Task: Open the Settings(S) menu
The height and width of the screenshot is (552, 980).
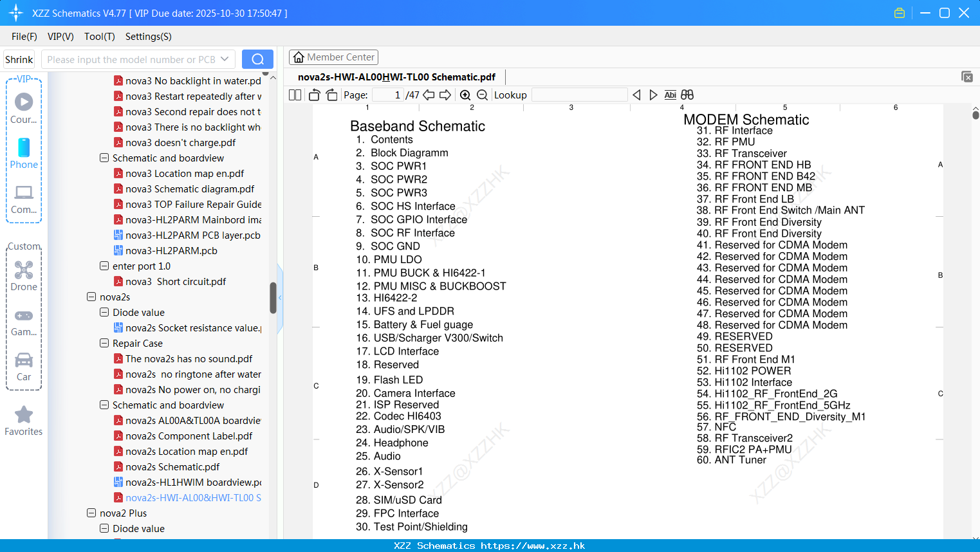Action: coord(149,36)
